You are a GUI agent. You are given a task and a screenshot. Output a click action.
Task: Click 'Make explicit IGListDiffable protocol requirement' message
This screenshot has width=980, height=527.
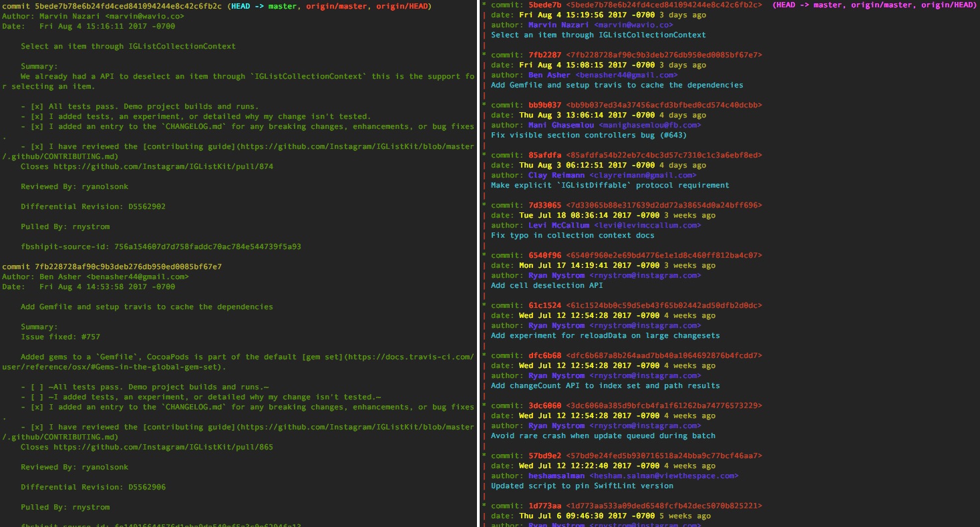click(x=610, y=185)
